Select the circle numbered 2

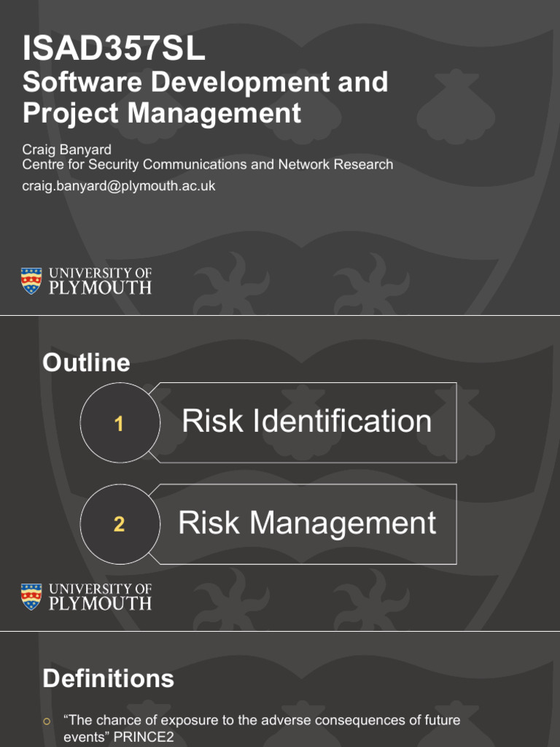119,524
